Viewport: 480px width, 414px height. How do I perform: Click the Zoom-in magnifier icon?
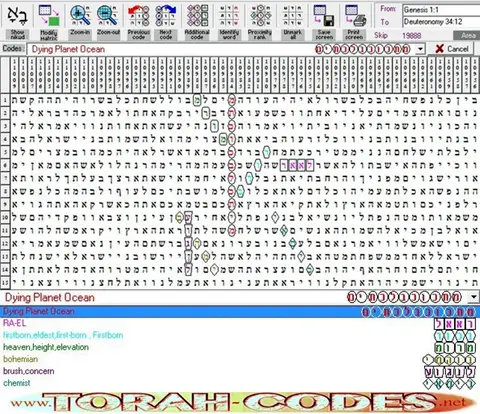tap(80, 15)
